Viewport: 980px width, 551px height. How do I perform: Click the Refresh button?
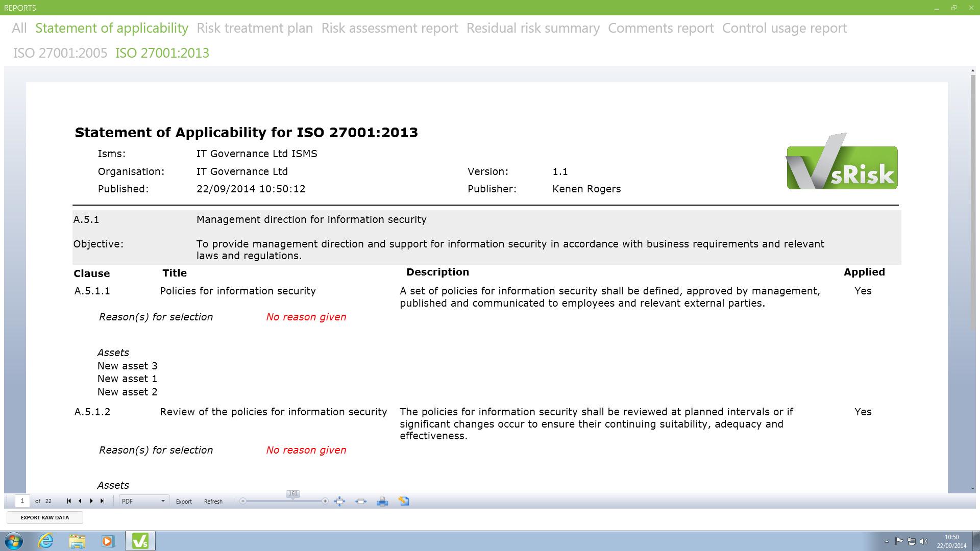tap(213, 502)
